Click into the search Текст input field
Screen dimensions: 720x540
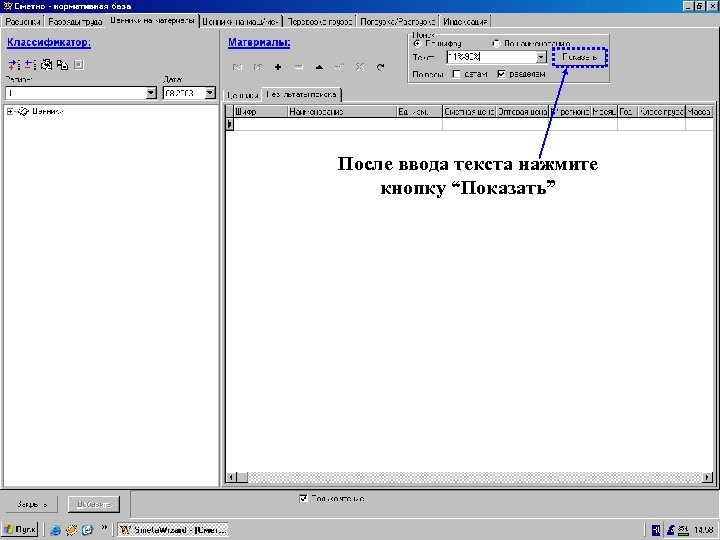[491, 57]
